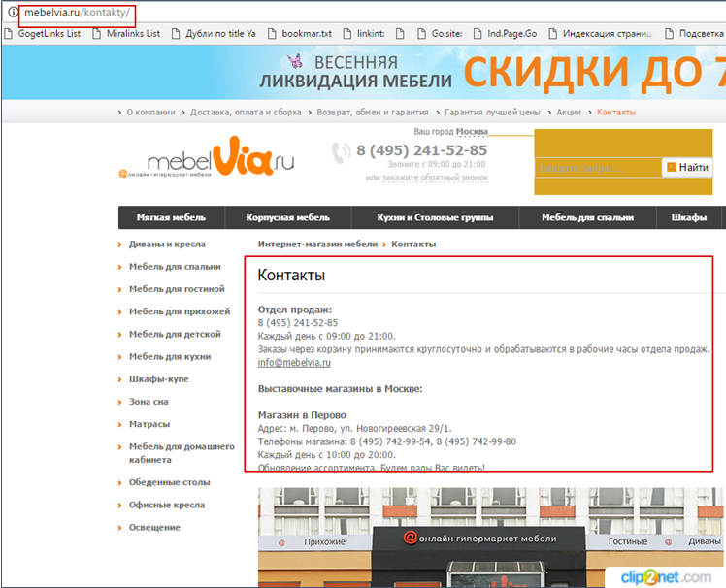Click the search query input field
The image size is (726, 588).
coord(598,168)
